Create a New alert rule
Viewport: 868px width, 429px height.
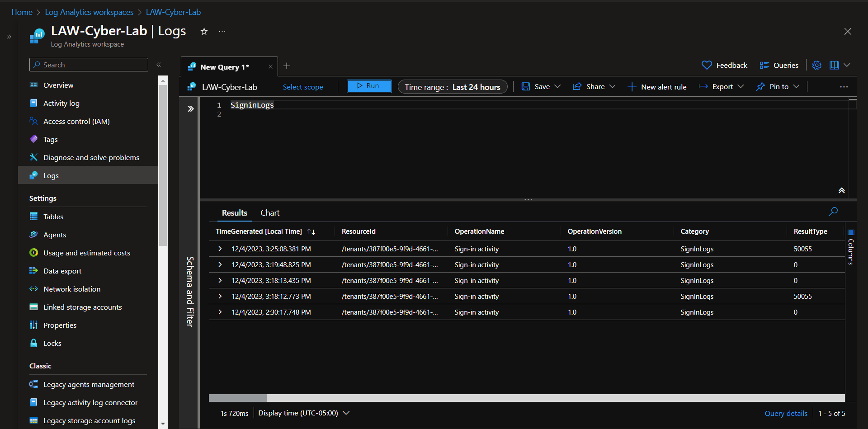[x=657, y=87]
